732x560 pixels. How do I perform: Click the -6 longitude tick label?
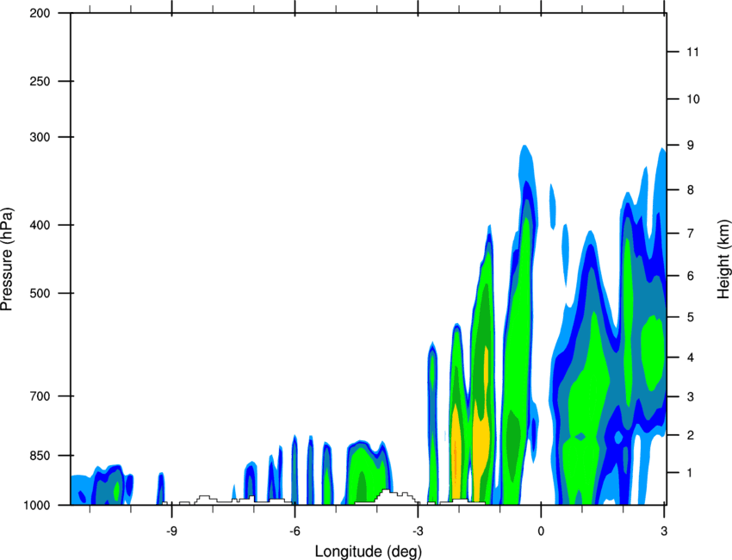click(295, 531)
